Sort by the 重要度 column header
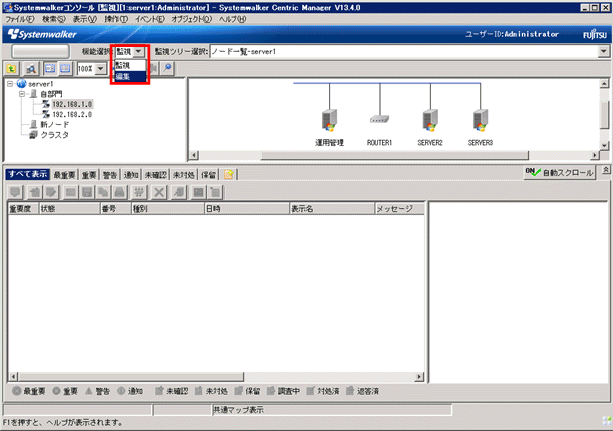Image resolution: width=613 pixels, height=431 pixels. 23,209
